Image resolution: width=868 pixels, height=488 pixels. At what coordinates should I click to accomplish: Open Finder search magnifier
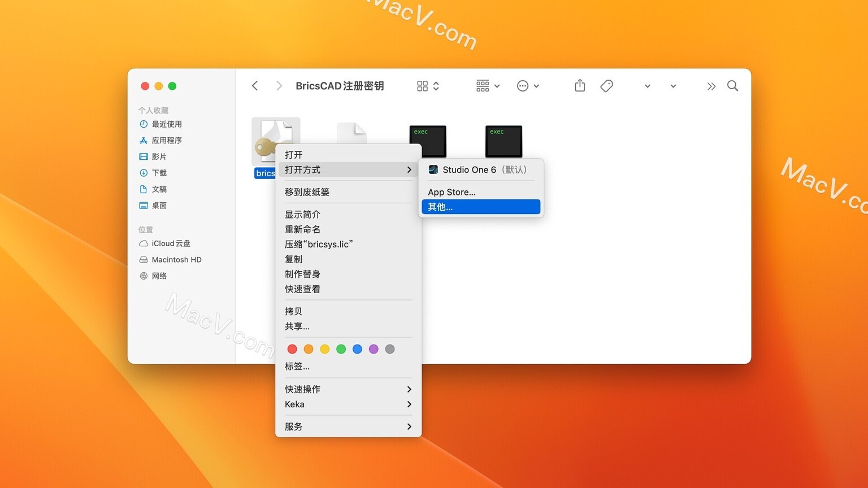[x=733, y=86]
